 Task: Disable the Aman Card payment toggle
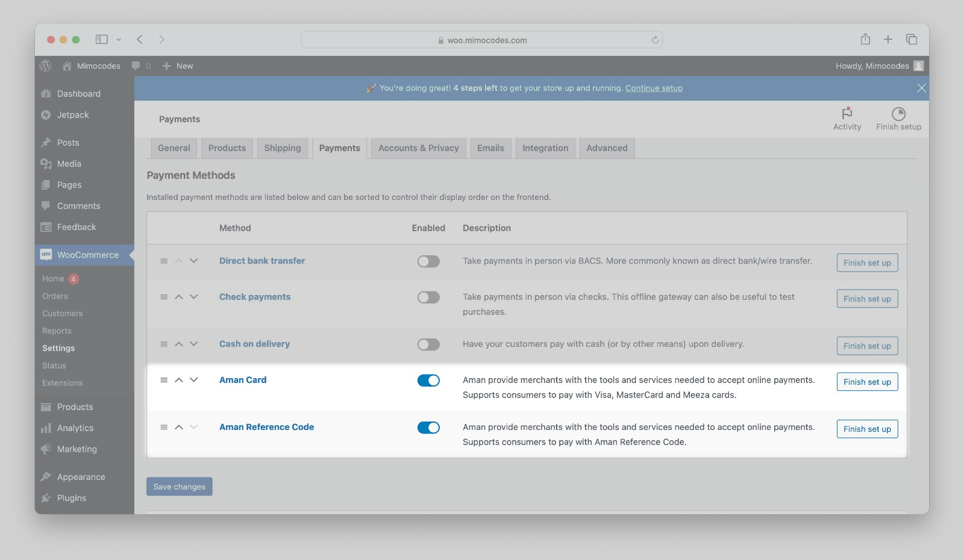click(428, 381)
